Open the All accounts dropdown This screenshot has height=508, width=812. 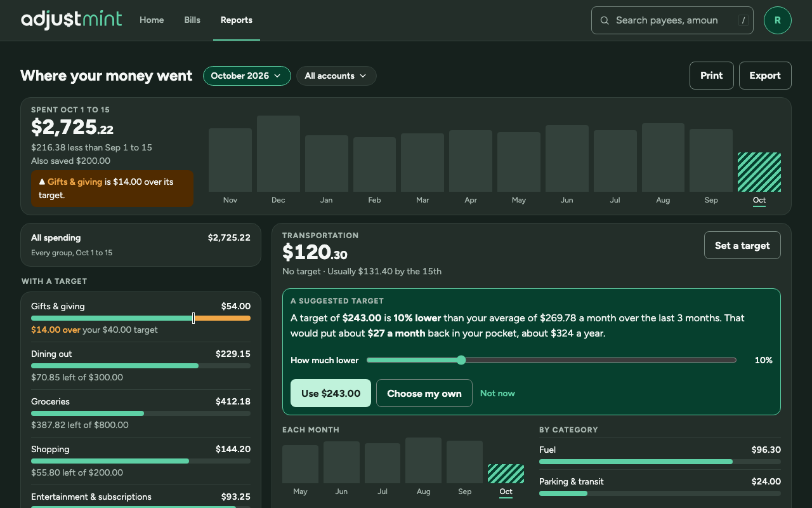336,76
